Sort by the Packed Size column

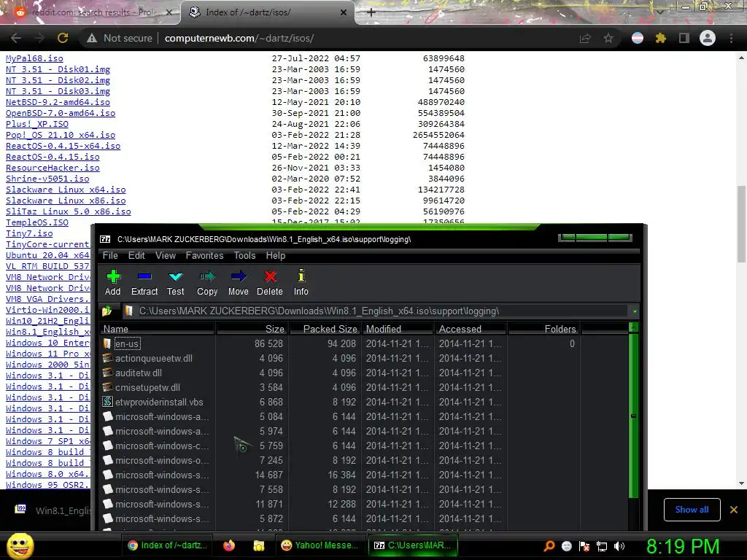pos(325,329)
